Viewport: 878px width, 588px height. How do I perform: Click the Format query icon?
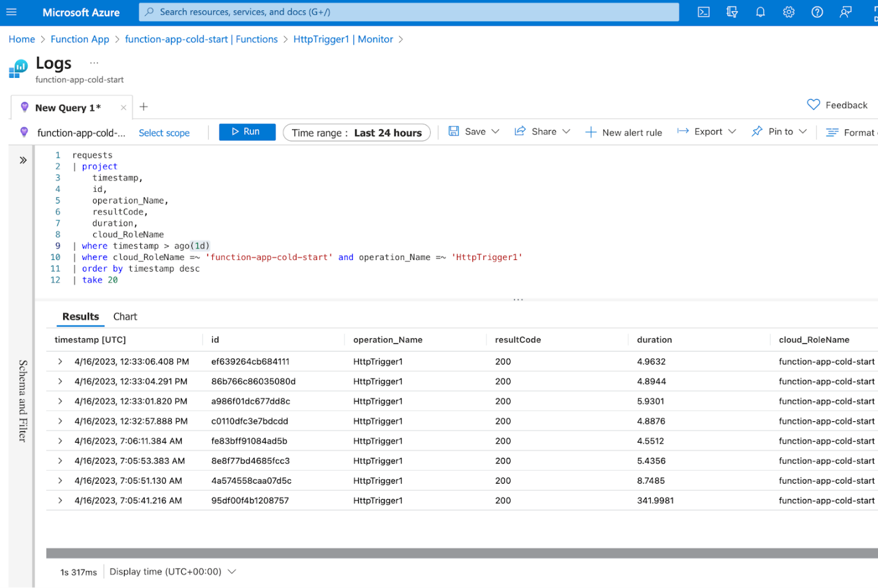(x=833, y=132)
